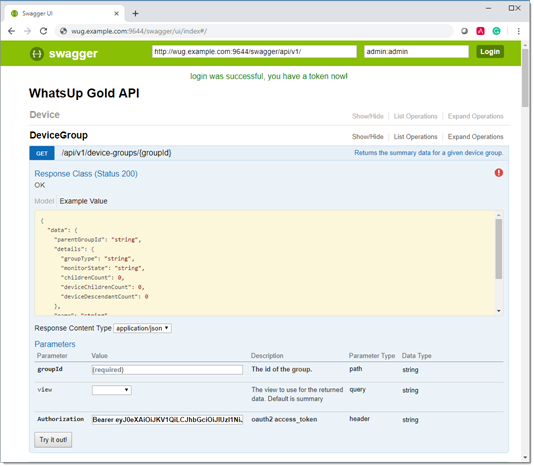The image size is (534, 467).
Task: Click the page vertical scrollbar thumb
Action: tap(525, 78)
